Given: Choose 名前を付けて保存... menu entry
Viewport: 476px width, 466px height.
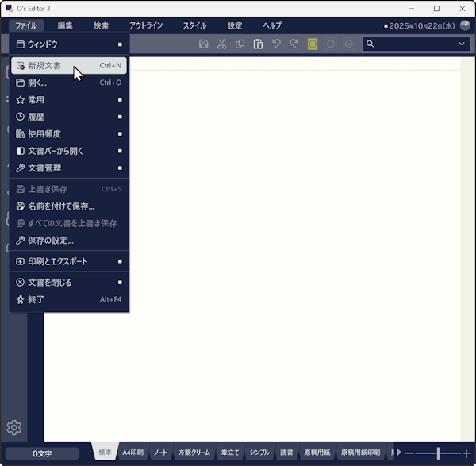Looking at the screenshot, I should [70, 206].
